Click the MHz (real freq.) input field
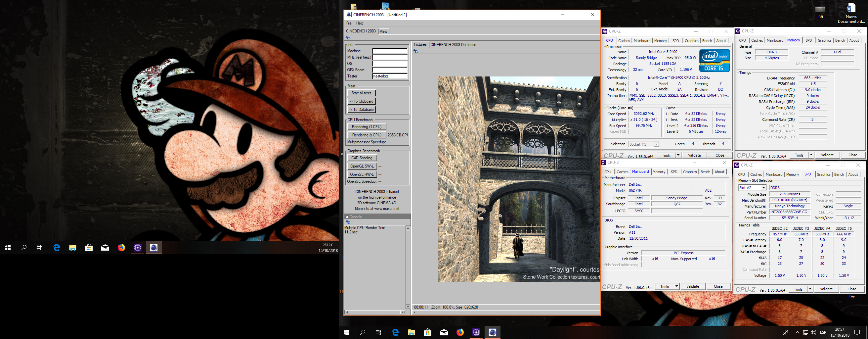 pos(390,57)
